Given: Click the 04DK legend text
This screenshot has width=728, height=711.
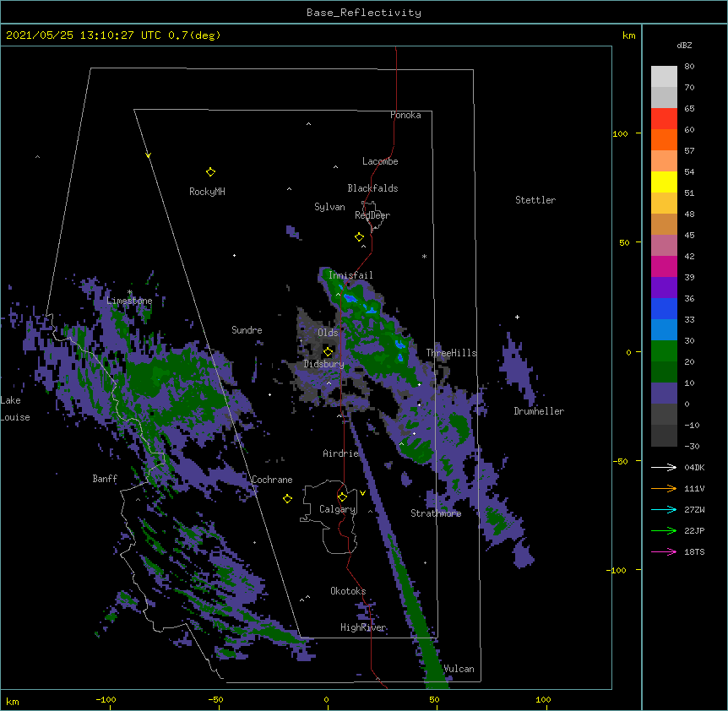Looking at the screenshot, I should 694,467.
